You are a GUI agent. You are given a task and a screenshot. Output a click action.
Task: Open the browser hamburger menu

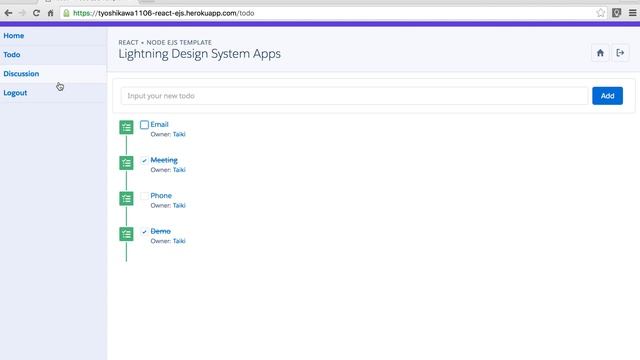point(633,13)
